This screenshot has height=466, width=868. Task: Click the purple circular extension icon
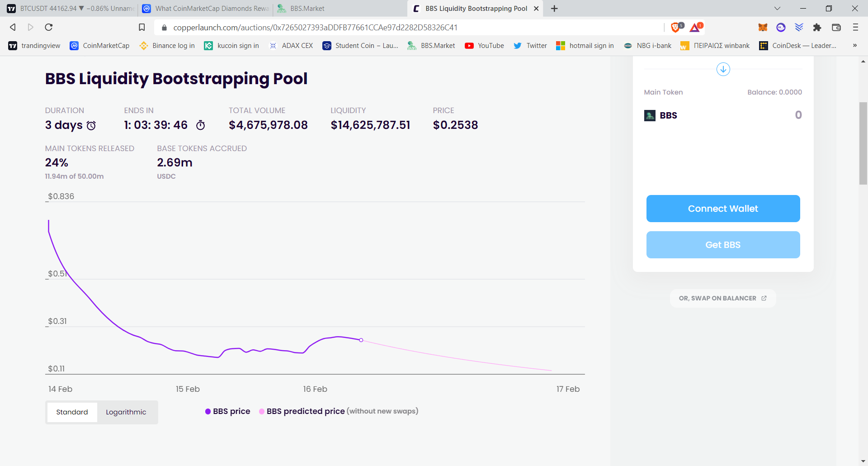tap(781, 27)
